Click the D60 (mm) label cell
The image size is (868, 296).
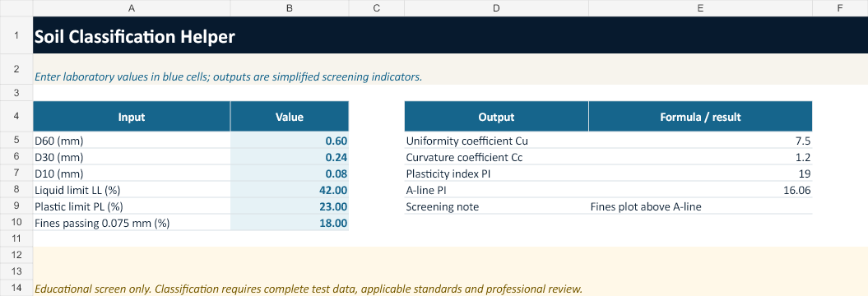click(x=132, y=141)
